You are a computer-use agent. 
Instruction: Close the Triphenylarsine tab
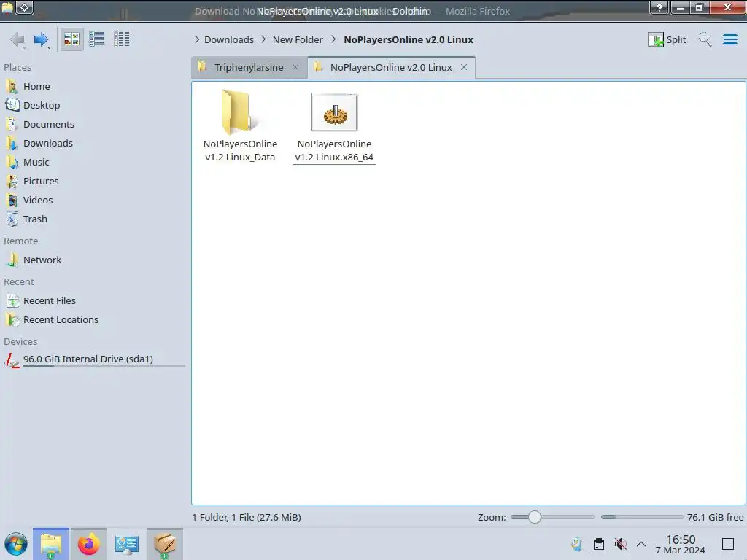[295, 67]
